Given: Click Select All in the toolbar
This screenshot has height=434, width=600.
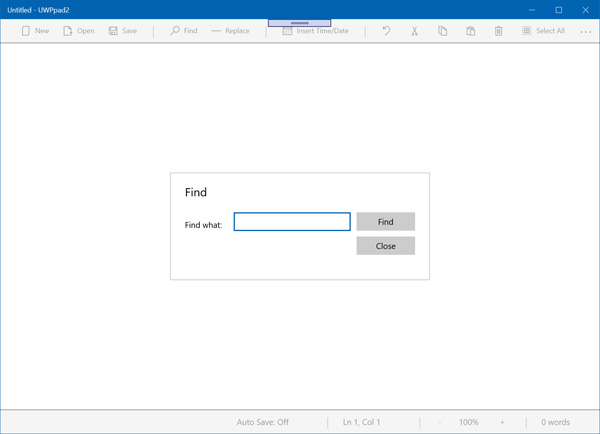Looking at the screenshot, I should 543,31.
